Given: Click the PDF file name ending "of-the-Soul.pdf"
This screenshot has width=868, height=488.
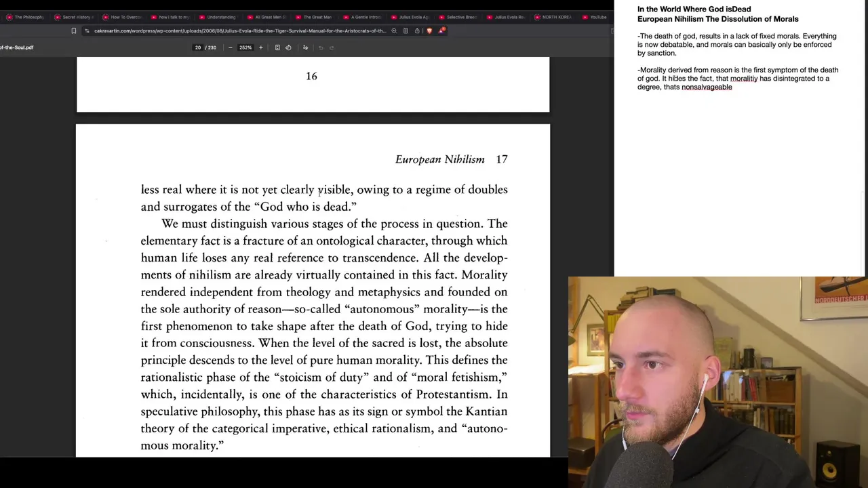Looking at the screenshot, I should pyautogui.click(x=16, y=47).
